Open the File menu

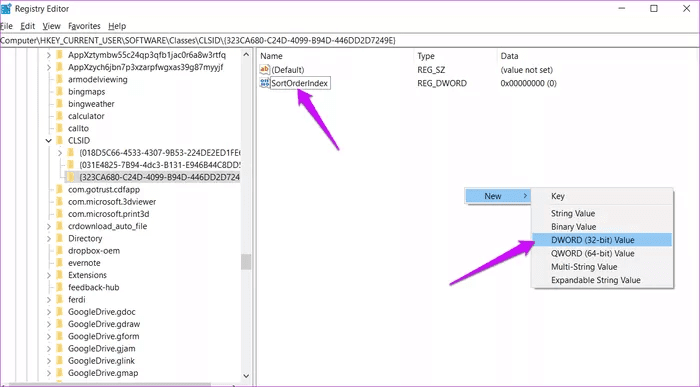6,26
